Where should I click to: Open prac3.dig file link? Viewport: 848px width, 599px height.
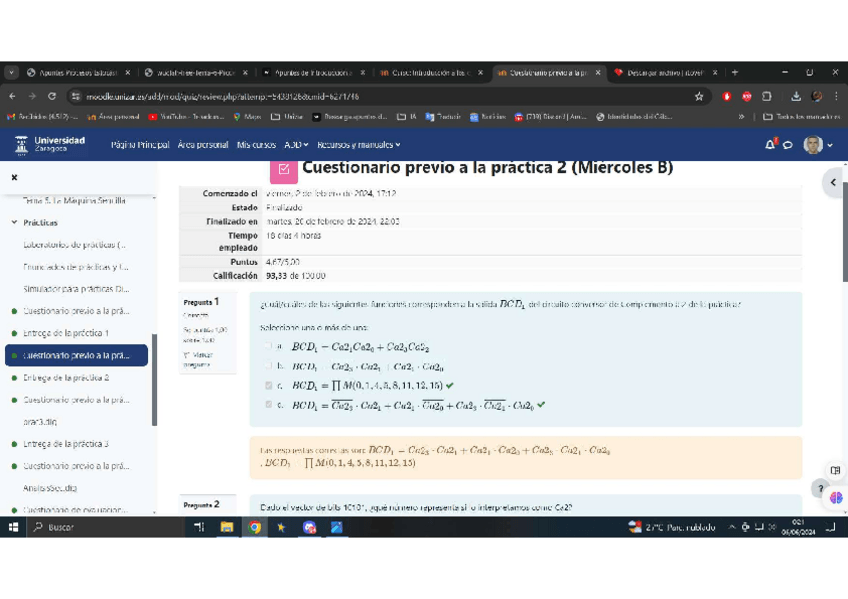(39, 422)
